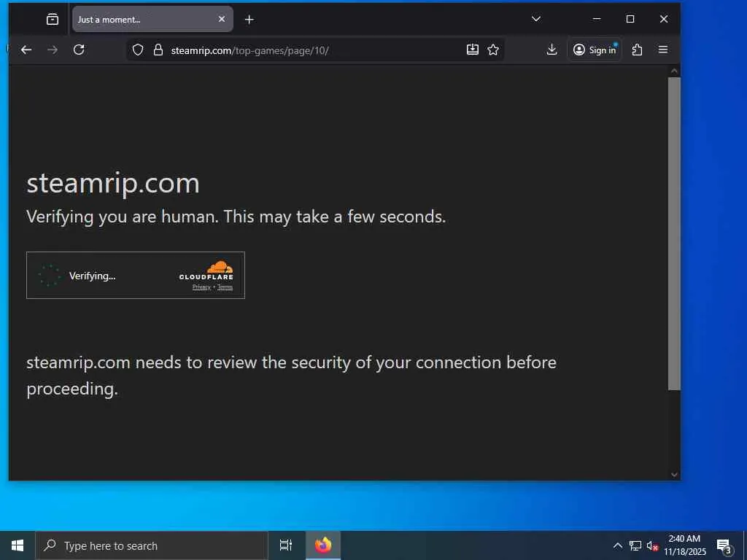Image resolution: width=747 pixels, height=560 pixels.
Task: Go forward one page
Action: [x=53, y=50]
